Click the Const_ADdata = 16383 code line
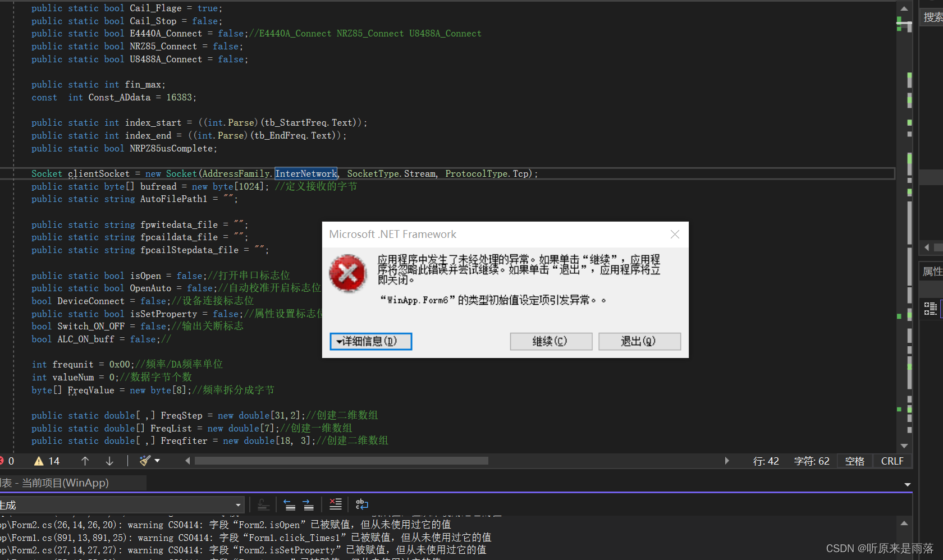 point(114,98)
